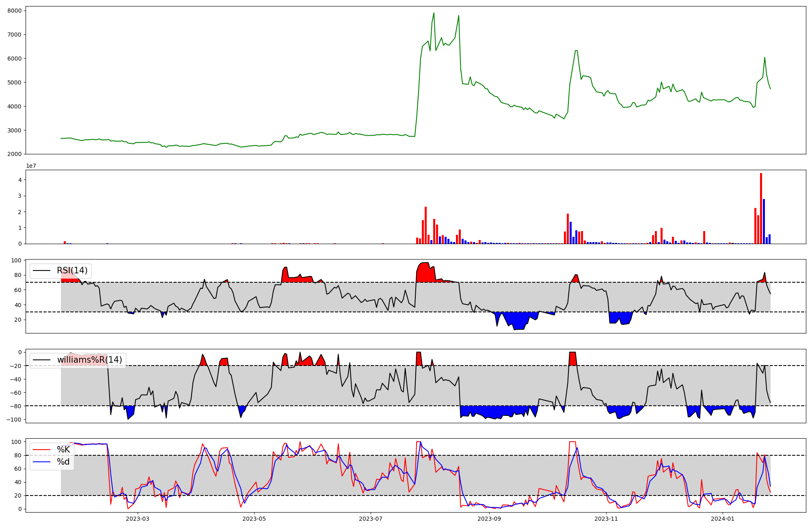
Task: Click the 2023-11 x-axis date label
Action: [x=606, y=519]
